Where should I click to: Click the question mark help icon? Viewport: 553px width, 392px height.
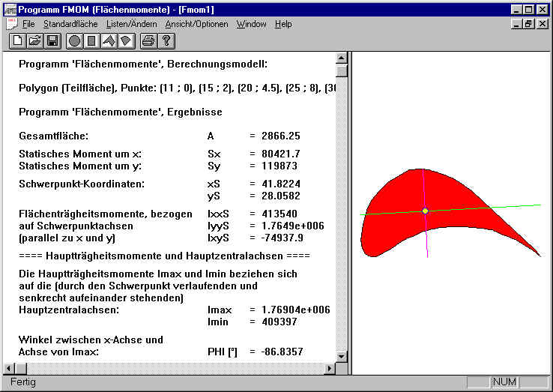tap(166, 40)
